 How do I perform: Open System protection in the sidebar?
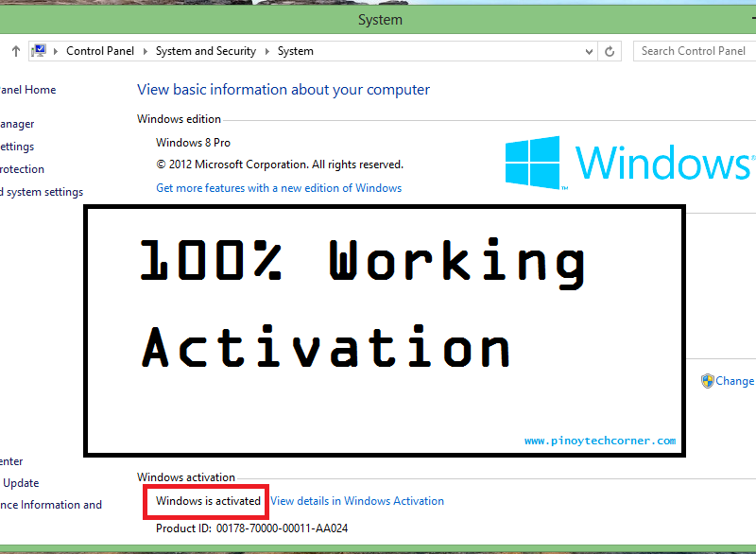coord(22,169)
